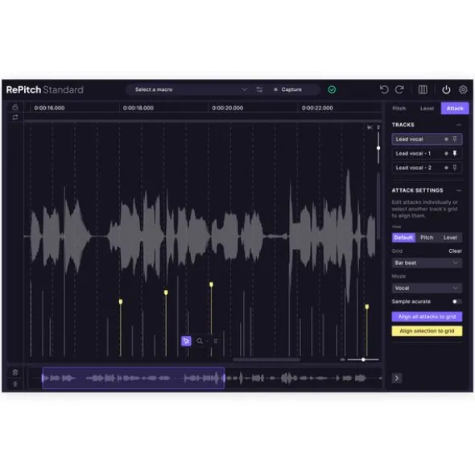Click the horizontal zoom slider handle
This screenshot has width=475, height=476.
pos(363,359)
